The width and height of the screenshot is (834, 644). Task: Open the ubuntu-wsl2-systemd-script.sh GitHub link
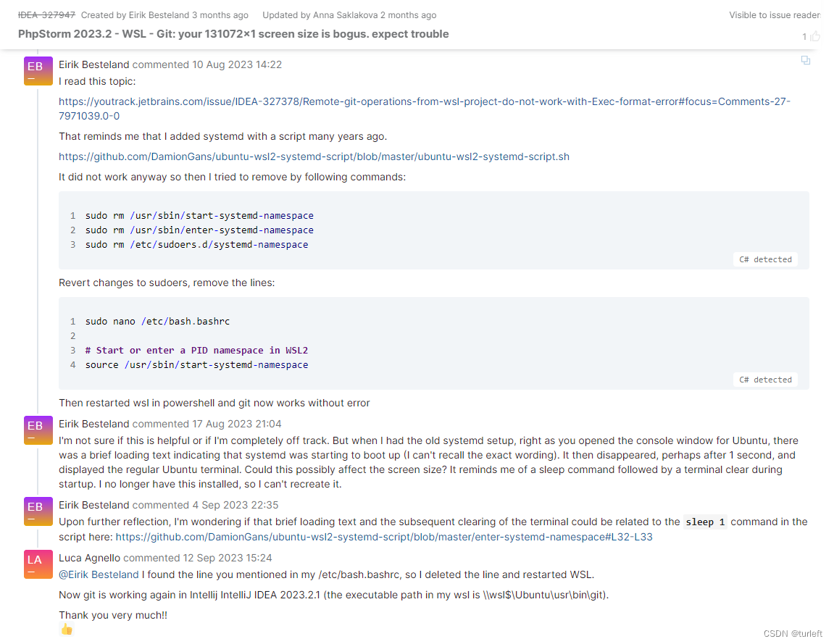click(x=314, y=156)
